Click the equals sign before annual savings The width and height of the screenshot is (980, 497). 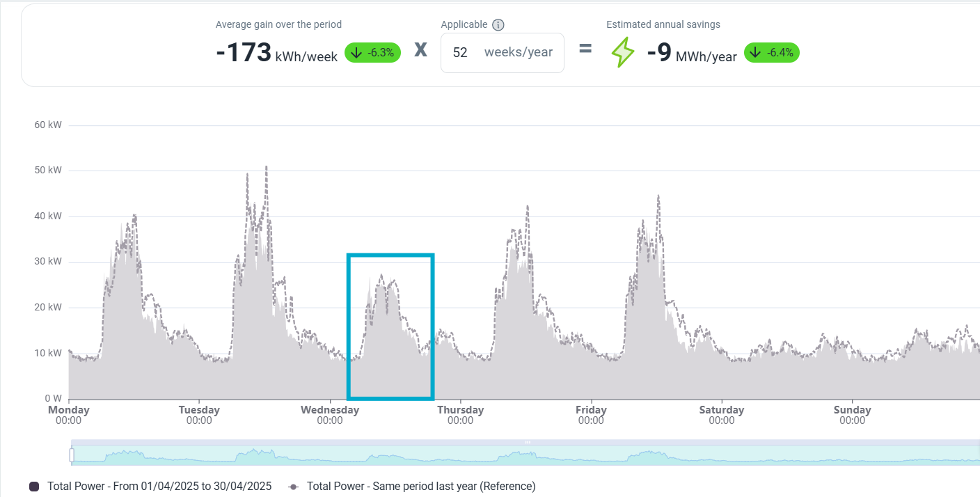[585, 49]
